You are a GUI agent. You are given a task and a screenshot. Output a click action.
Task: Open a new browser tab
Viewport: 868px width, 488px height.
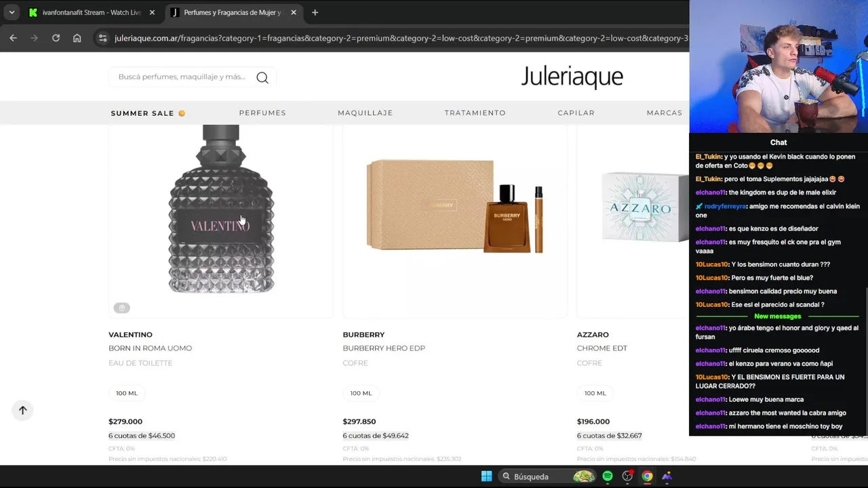[315, 12]
